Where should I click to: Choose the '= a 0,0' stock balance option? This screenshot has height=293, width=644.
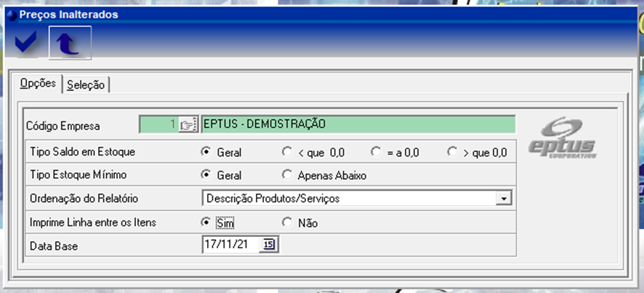click(376, 153)
